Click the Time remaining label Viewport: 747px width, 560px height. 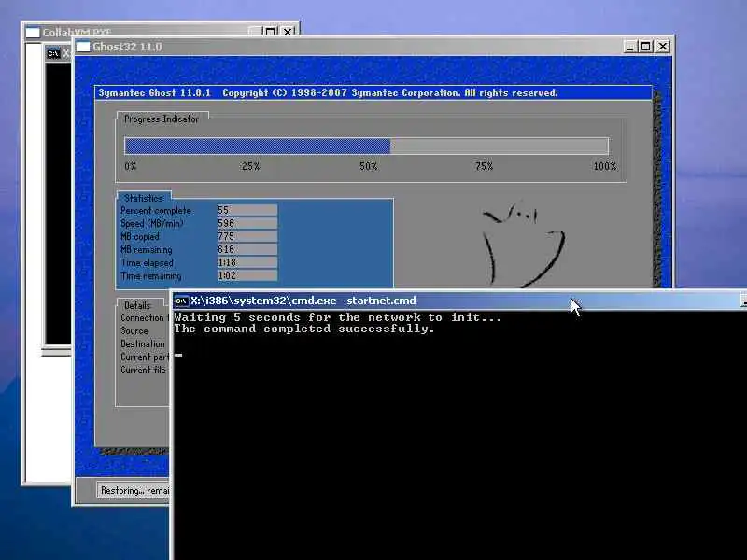coord(150,276)
